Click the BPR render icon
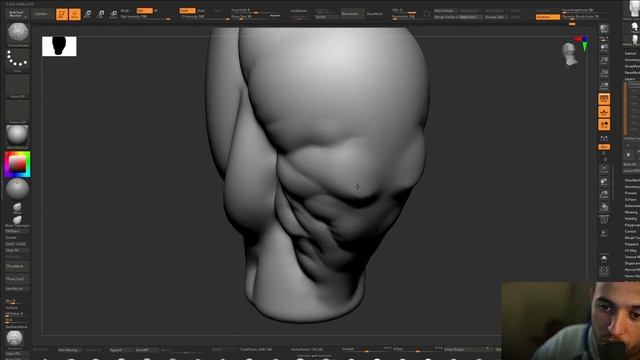This screenshot has width=640, height=360. point(604,29)
